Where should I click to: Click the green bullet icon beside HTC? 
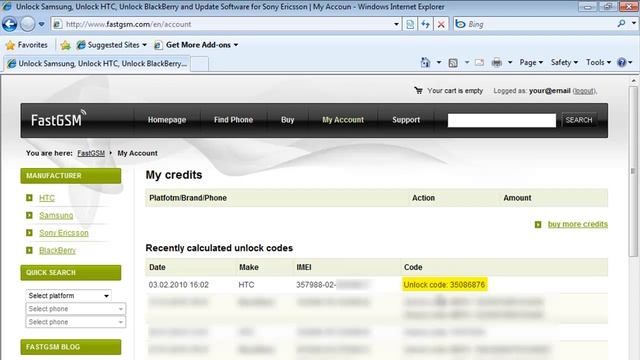(29, 198)
